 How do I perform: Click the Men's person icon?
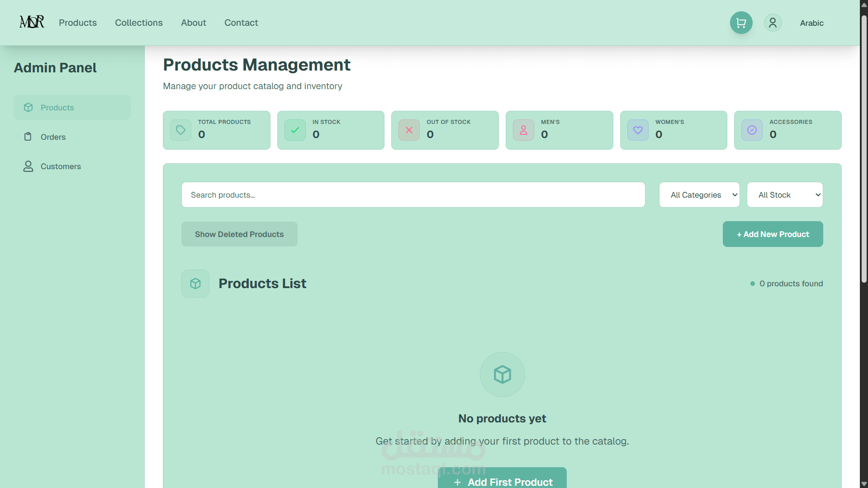click(x=523, y=130)
